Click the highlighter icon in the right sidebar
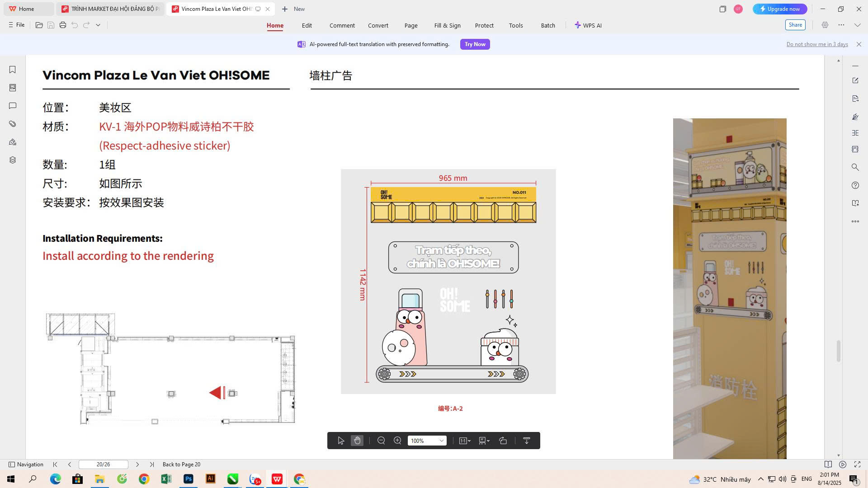 click(855, 117)
